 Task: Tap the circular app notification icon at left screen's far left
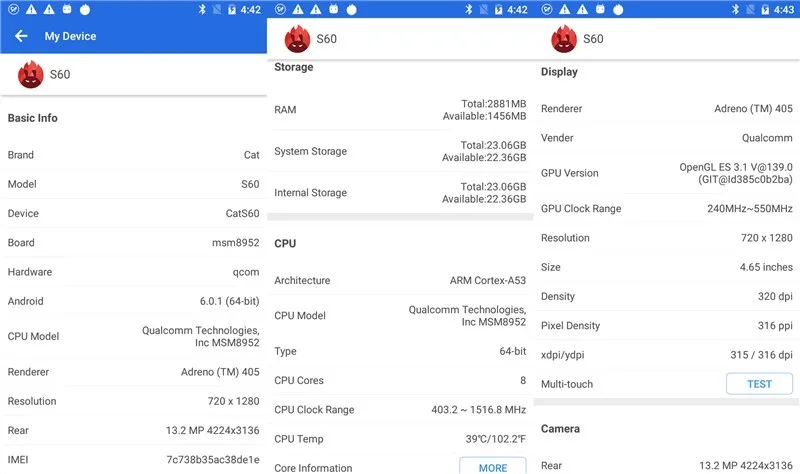pyautogui.click(x=14, y=9)
